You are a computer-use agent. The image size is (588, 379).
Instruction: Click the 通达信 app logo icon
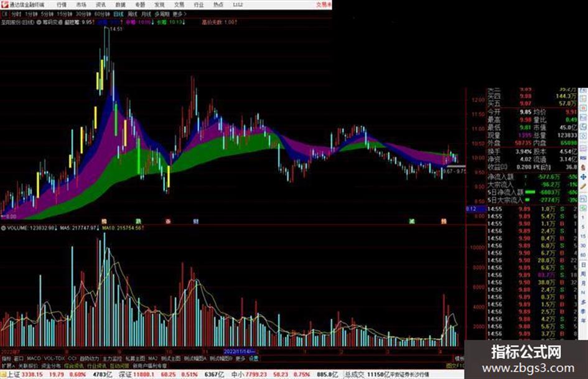4,4
